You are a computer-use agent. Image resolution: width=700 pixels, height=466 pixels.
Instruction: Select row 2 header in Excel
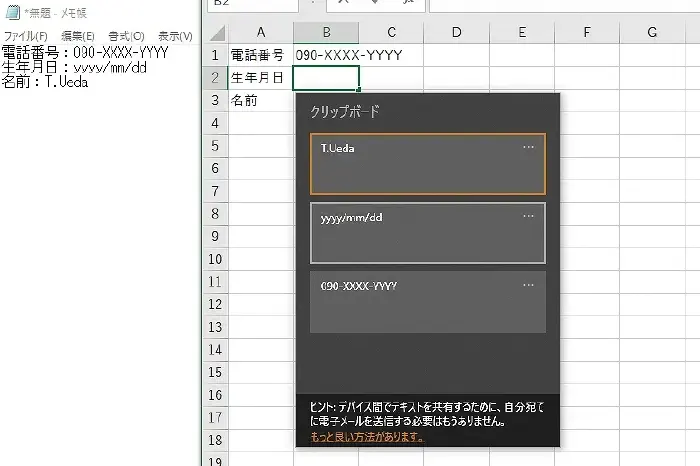tap(216, 78)
